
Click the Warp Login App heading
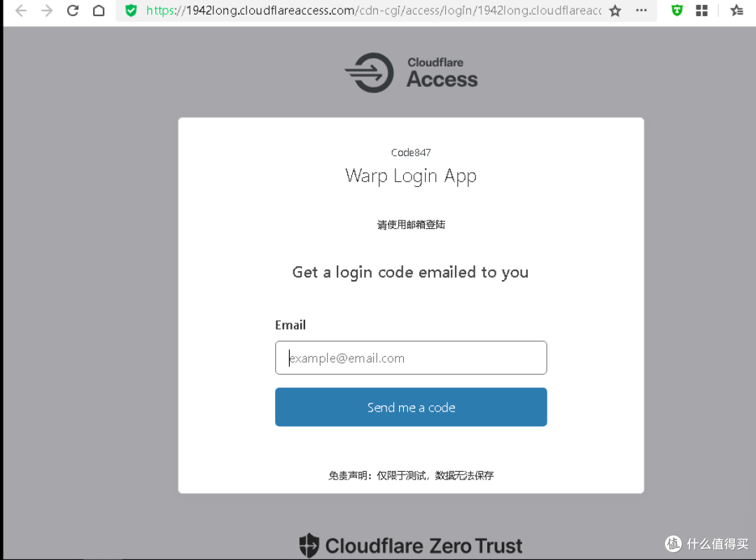pos(411,176)
